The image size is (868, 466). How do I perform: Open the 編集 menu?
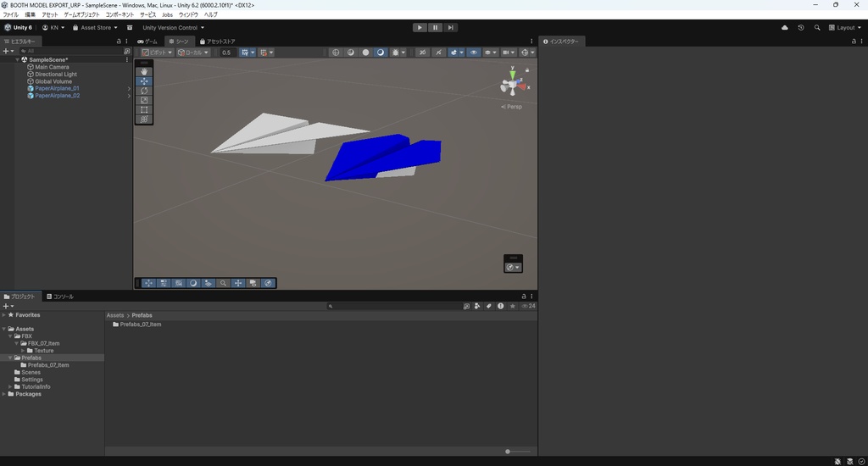point(30,15)
